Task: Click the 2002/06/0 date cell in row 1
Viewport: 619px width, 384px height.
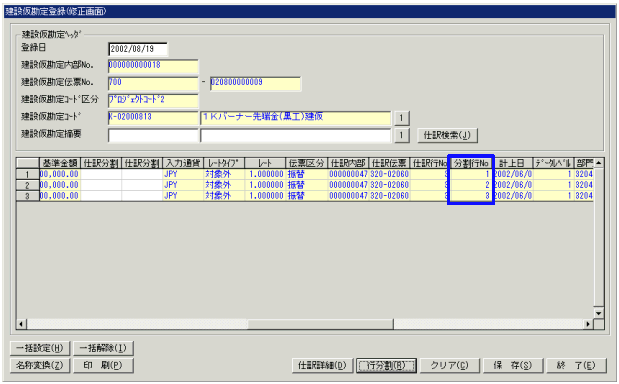Action: (512, 174)
